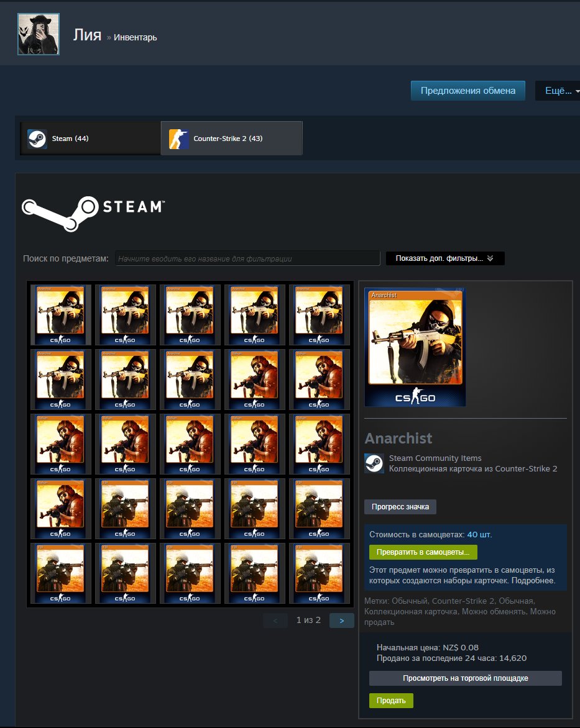Select the first Anarchist card in the top row
The width and height of the screenshot is (580, 728).
click(x=60, y=315)
